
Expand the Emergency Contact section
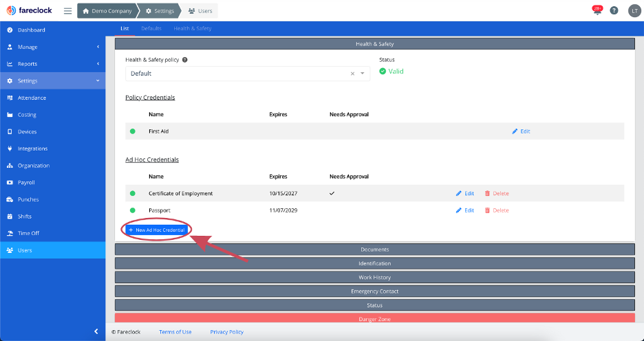point(374,291)
